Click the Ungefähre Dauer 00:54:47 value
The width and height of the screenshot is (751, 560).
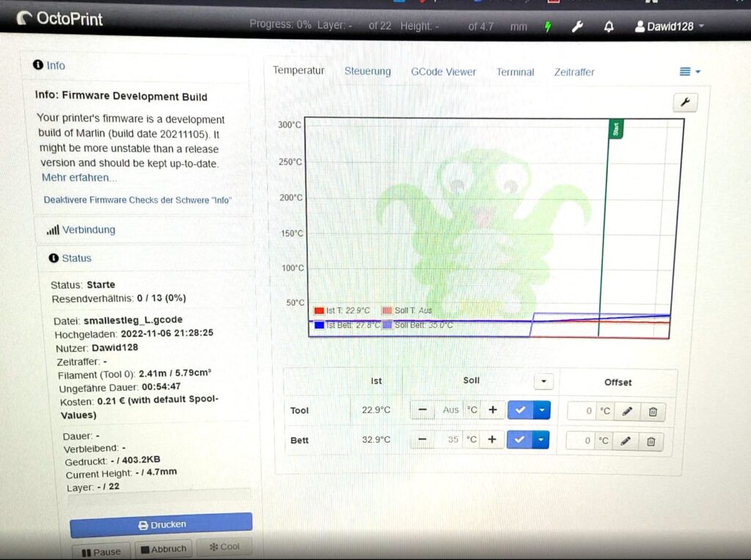tap(161, 386)
